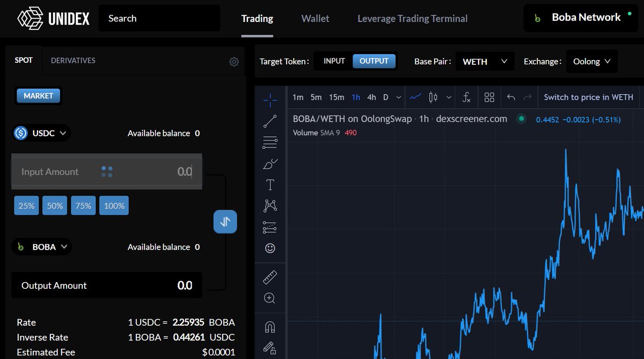Click the UniDex logo
The width and height of the screenshot is (644, 359).
click(53, 18)
